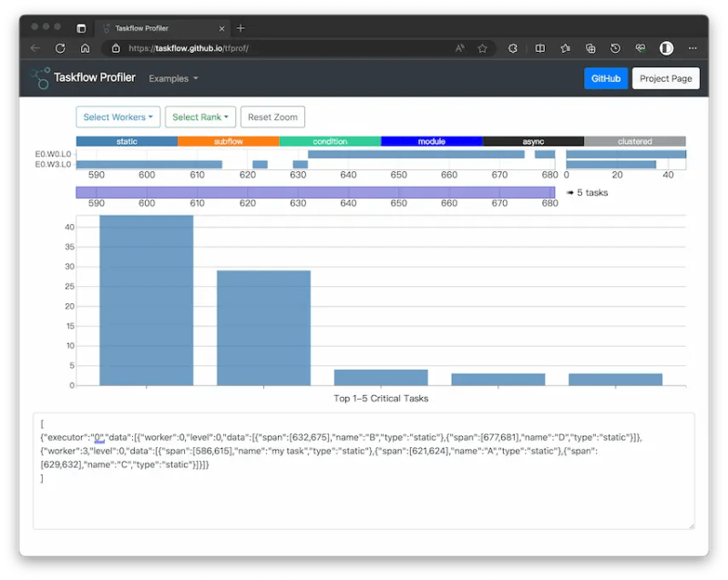Screen dimensions: 728x580
Task: Add page to favorites with star icon
Action: 482,48
